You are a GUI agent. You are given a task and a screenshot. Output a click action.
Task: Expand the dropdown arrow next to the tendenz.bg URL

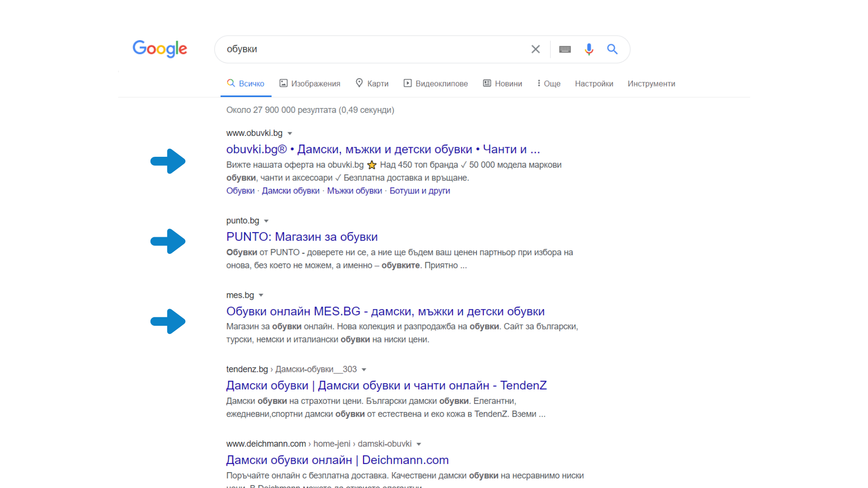(364, 370)
